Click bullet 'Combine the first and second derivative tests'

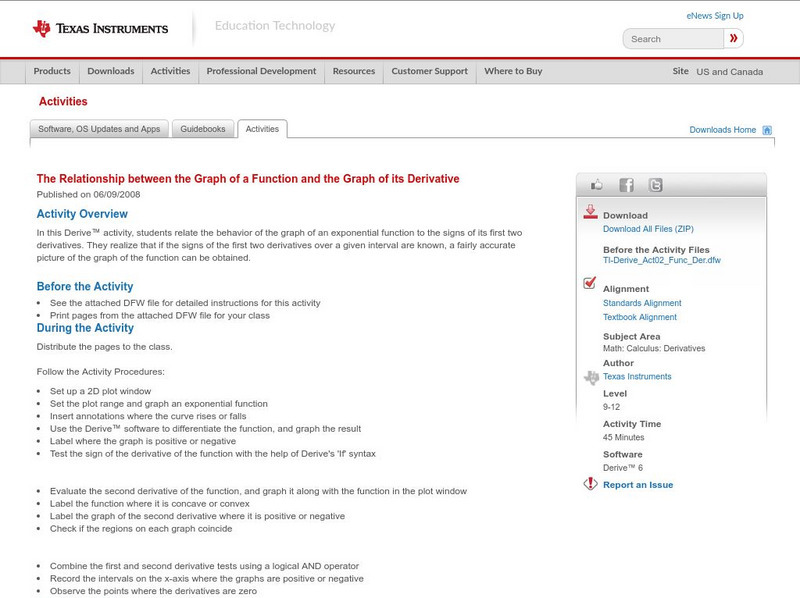[x=205, y=566]
